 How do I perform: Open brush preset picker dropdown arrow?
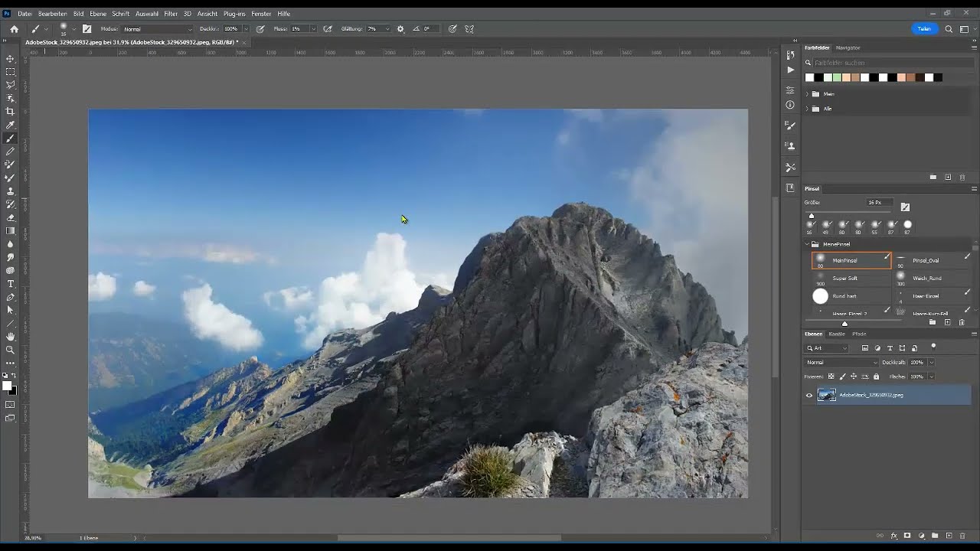[x=73, y=29]
